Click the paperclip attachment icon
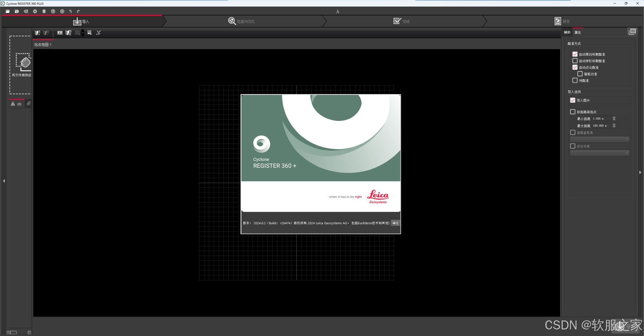The width and height of the screenshot is (644, 336). pos(29,104)
